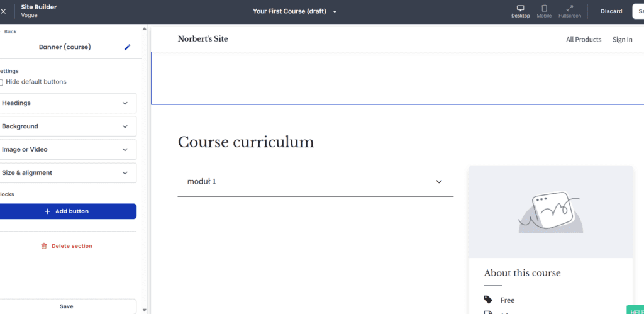
Task: Open Fullscreen preview
Action: (x=569, y=11)
